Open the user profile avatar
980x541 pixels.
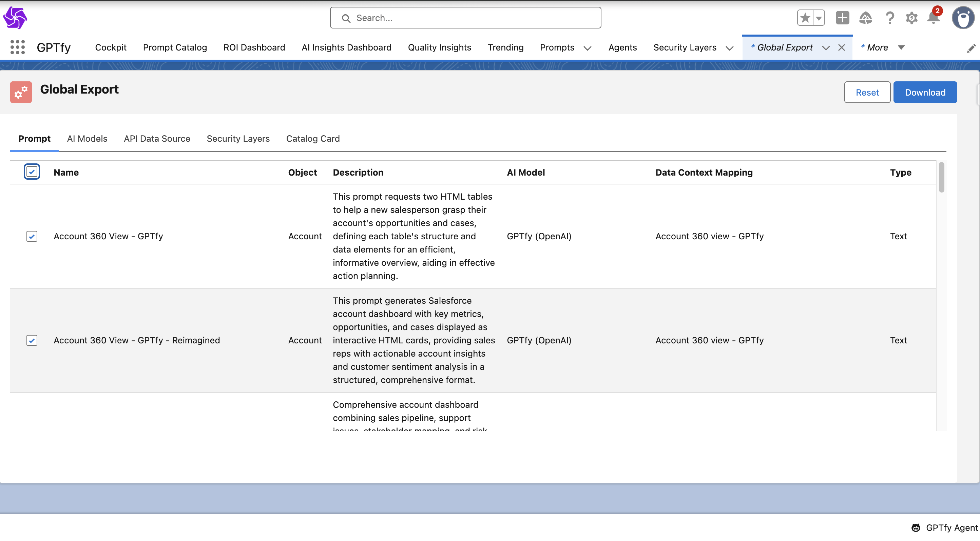click(x=962, y=18)
